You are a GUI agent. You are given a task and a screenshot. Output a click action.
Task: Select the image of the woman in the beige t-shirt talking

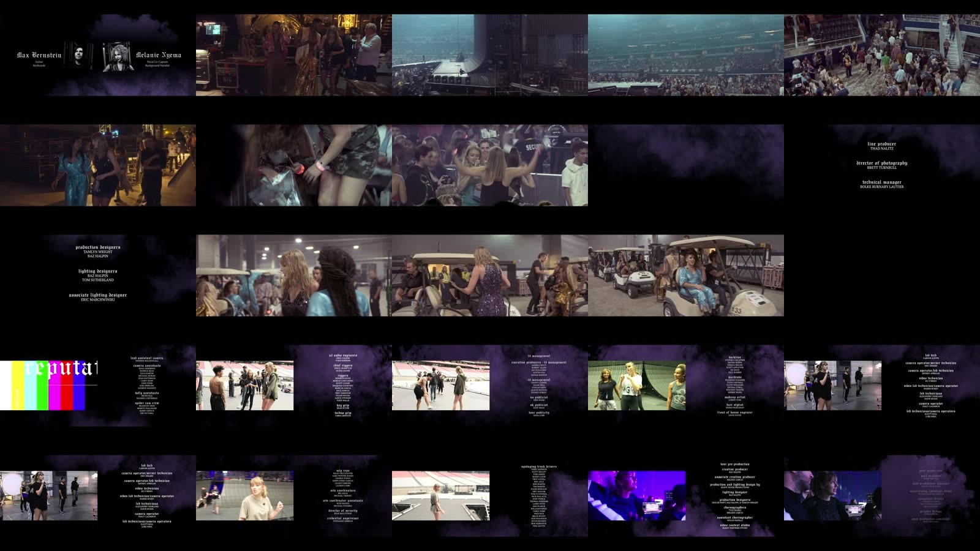point(245,495)
